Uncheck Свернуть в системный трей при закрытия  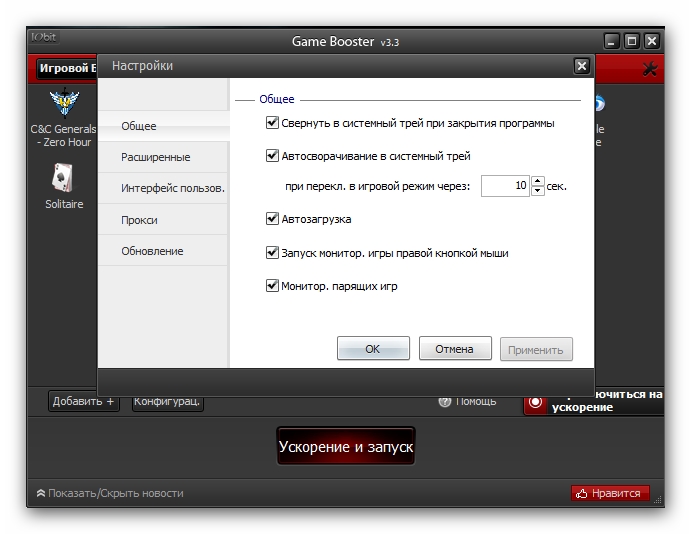272,122
